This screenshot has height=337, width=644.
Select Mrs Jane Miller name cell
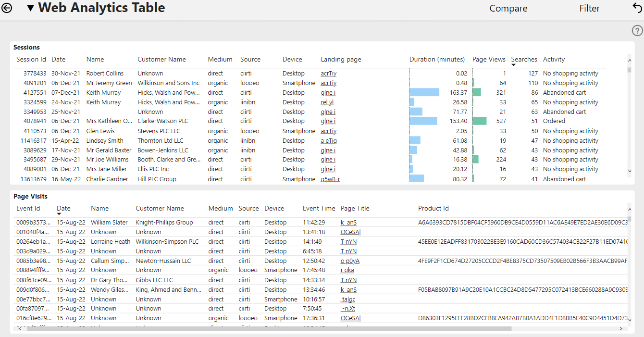(x=107, y=169)
